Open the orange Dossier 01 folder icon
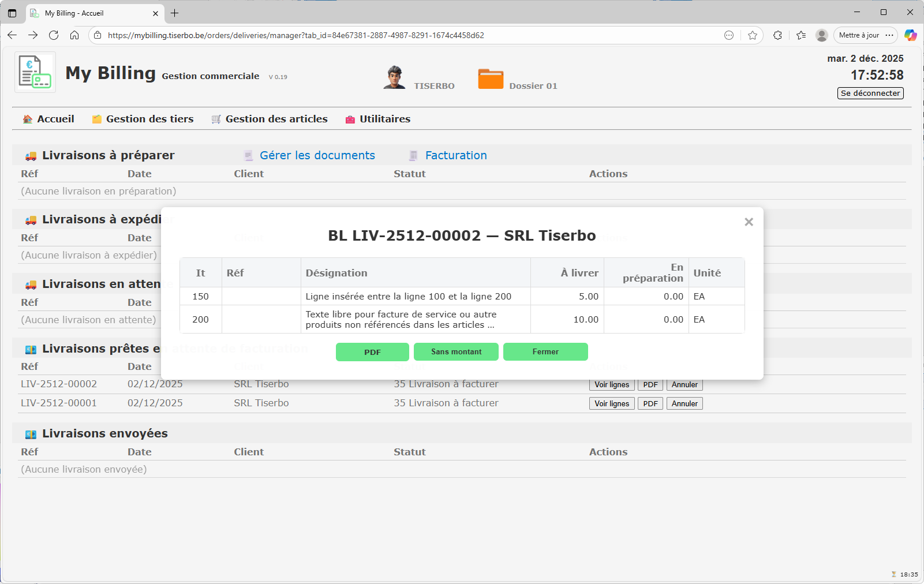The width and height of the screenshot is (924, 584). (491, 79)
